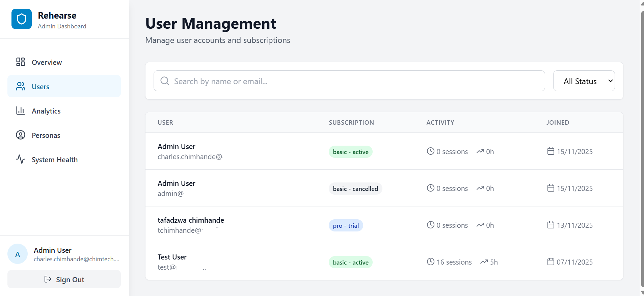Click the Rehearse shield logo icon
The image size is (644, 296).
22,19
